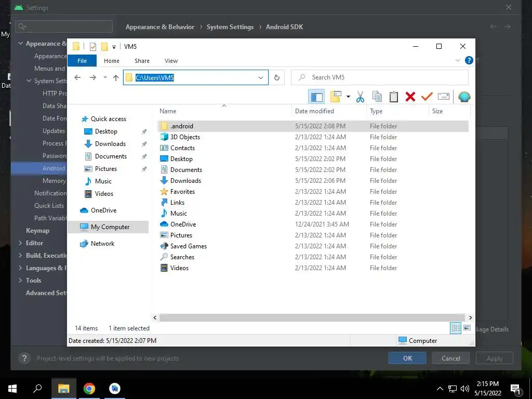The width and height of the screenshot is (532, 399).
Task: Expand the Editor node in Settings
Action: pos(20,243)
